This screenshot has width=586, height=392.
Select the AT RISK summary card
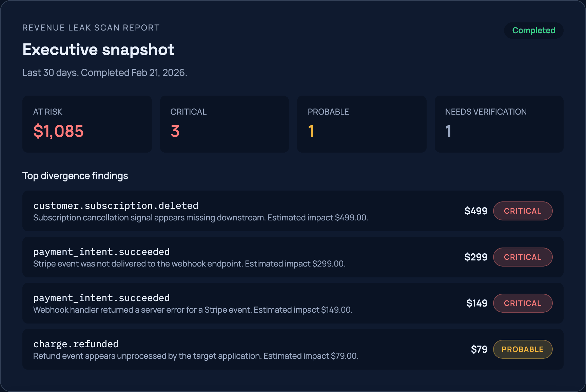(x=87, y=124)
